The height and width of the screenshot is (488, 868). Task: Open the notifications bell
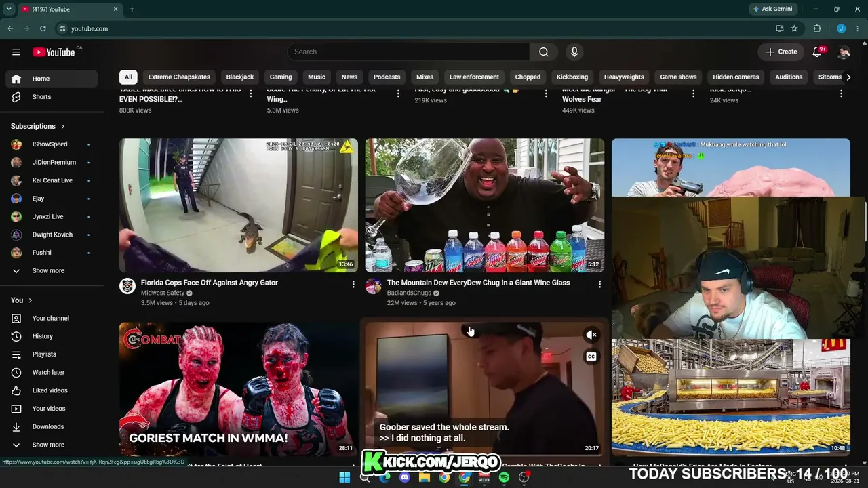tap(818, 52)
